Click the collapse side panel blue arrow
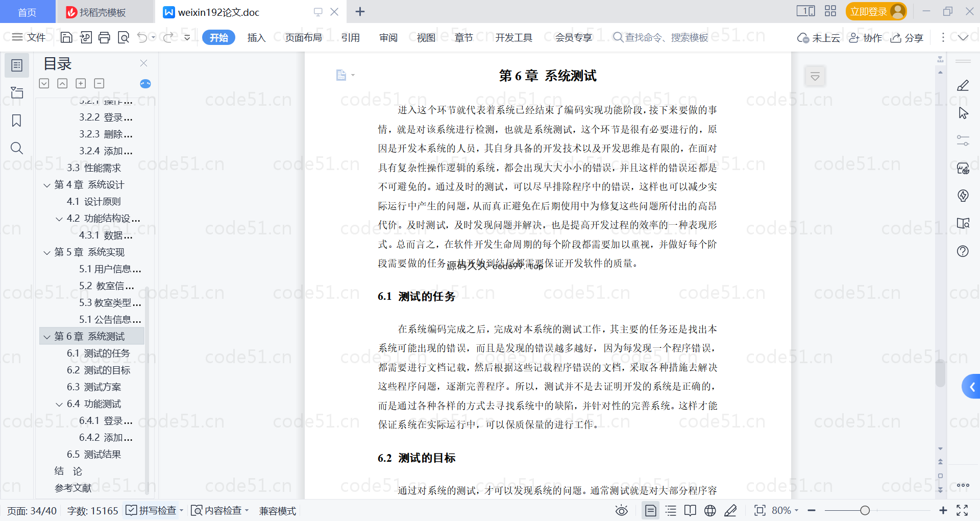Screen dimensions: 980x521 click(x=971, y=387)
